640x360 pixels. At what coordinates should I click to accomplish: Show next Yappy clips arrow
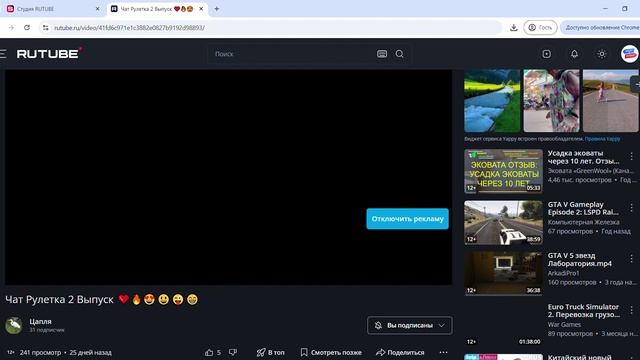(x=636, y=84)
